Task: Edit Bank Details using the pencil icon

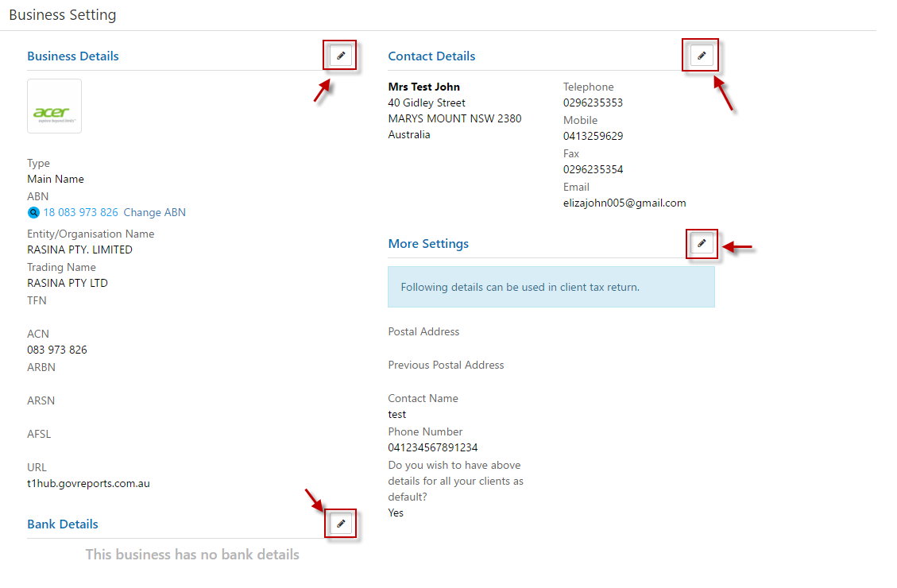Action: [x=341, y=524]
